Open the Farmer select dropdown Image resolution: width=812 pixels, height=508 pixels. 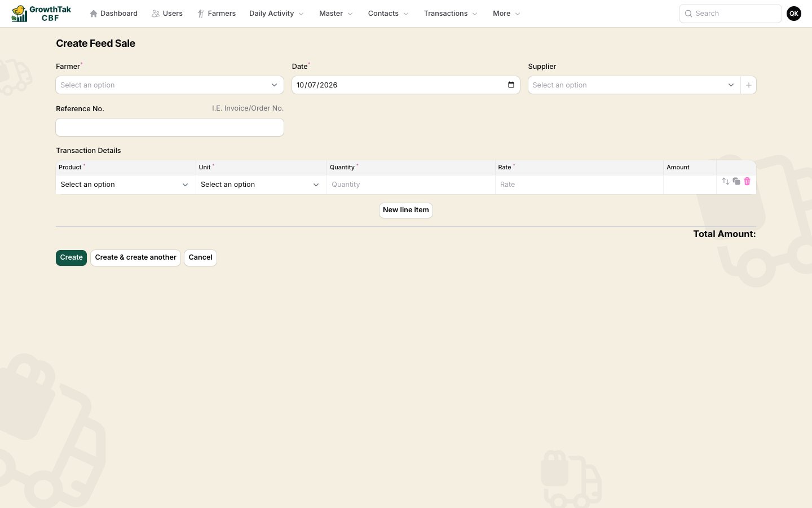[x=170, y=85]
